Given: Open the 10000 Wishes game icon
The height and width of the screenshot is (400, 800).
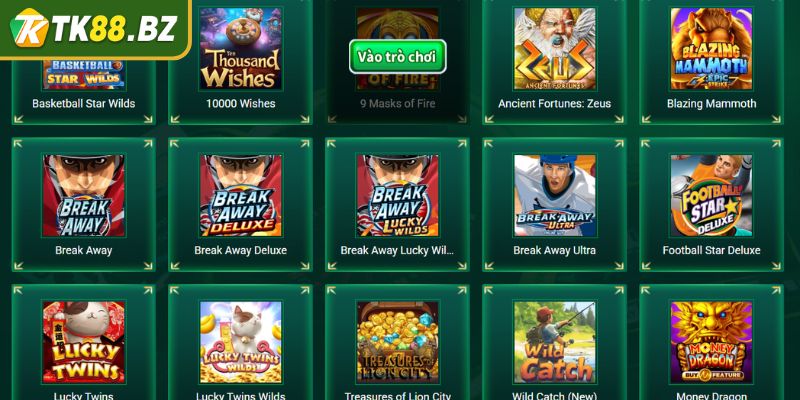Looking at the screenshot, I should [240, 48].
